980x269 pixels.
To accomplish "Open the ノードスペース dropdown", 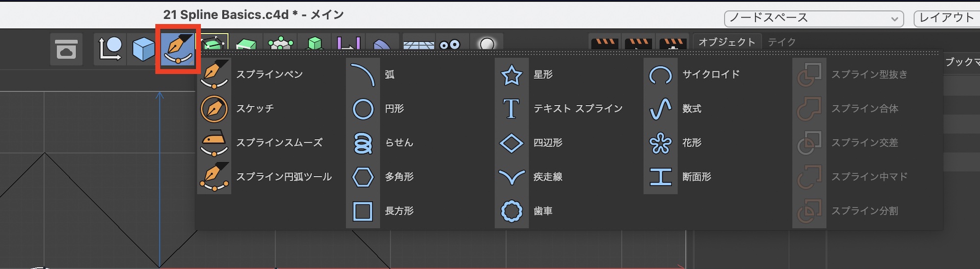I will (813, 18).
